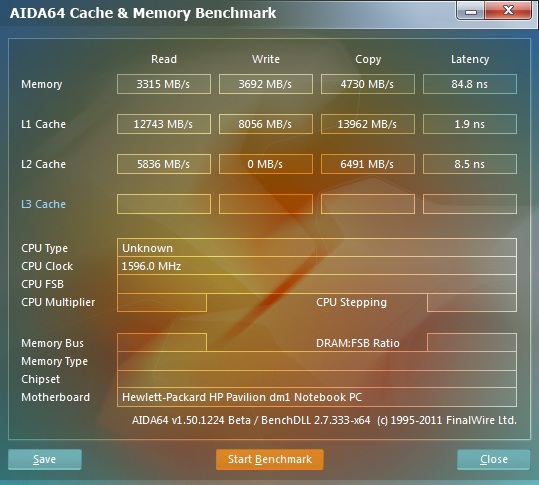Select the Memory Read 3315 MB/s field

tap(164, 84)
